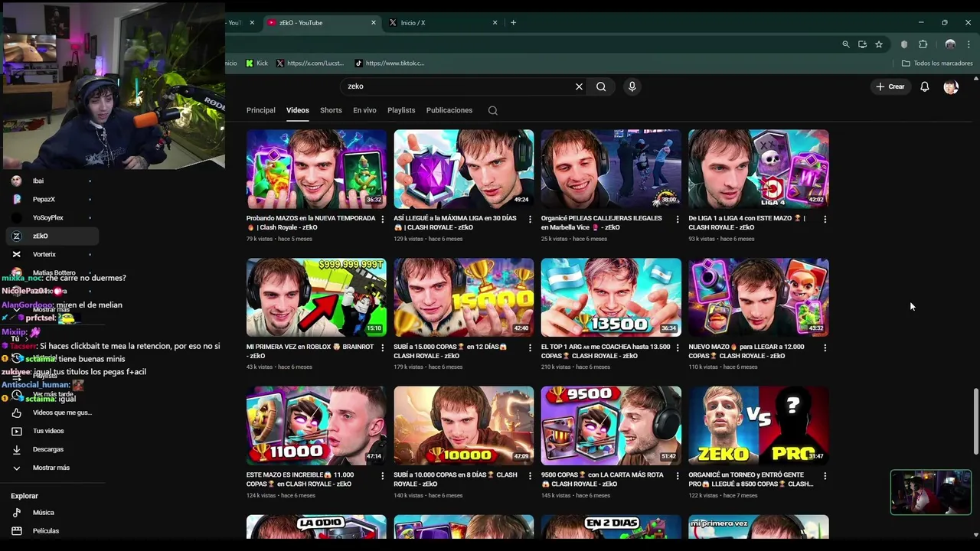Clear the zeko search text
The height and width of the screenshot is (551, 980).
(x=579, y=86)
